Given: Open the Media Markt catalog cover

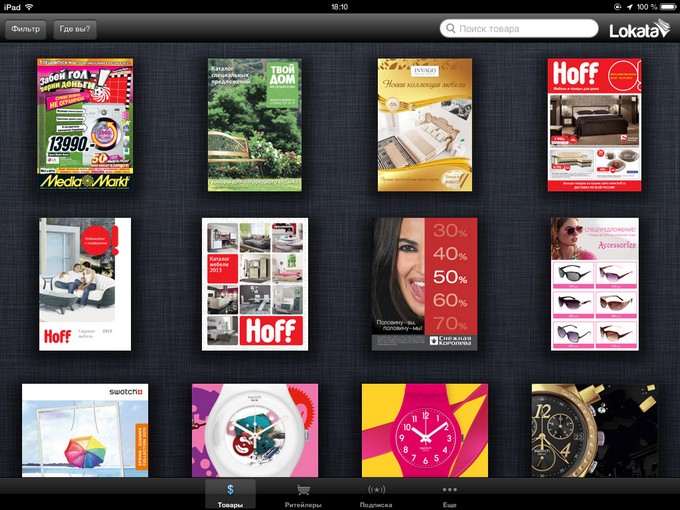Looking at the screenshot, I should [x=85, y=124].
